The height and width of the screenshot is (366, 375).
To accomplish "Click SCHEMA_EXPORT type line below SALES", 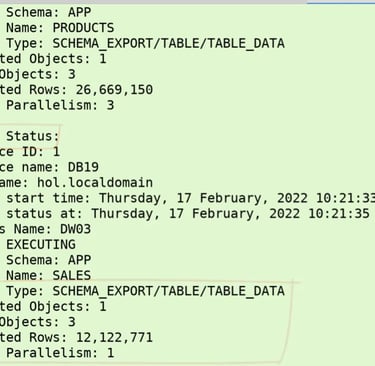I will 145,291.
